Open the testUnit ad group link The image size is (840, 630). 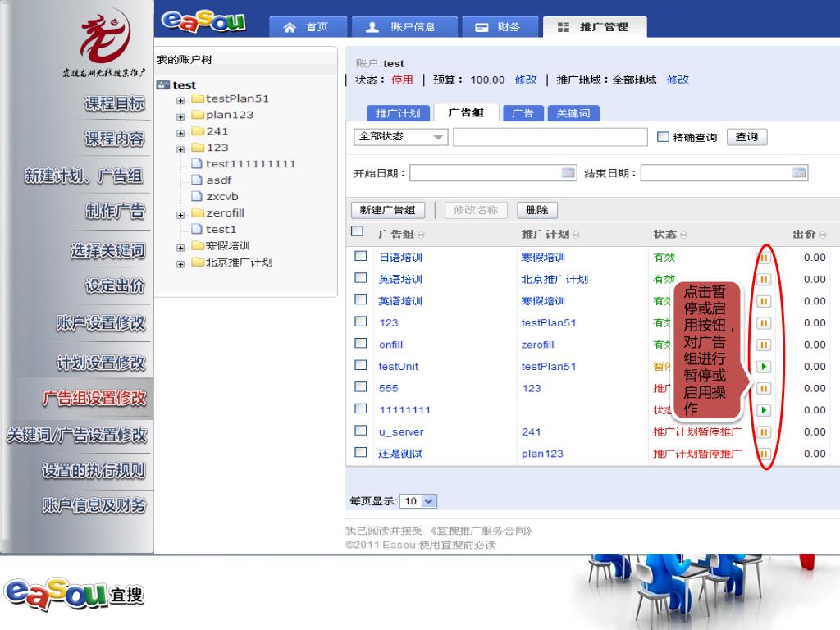398,367
